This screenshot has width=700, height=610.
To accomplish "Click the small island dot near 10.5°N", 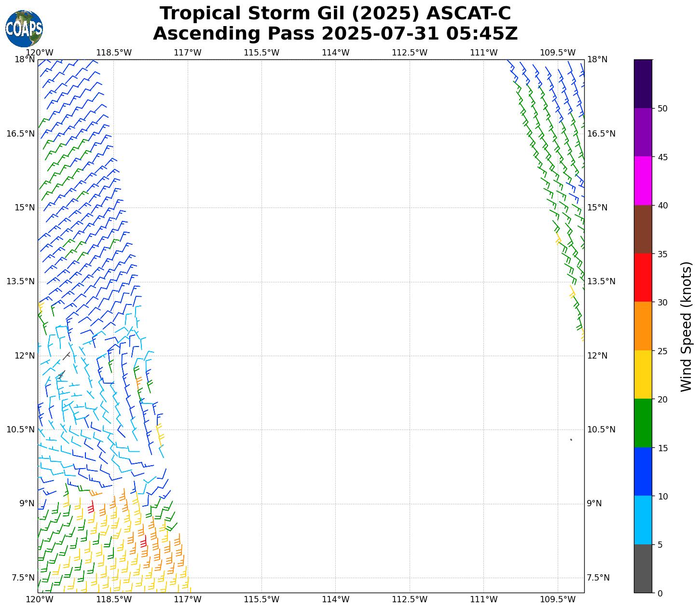I will 571,440.
